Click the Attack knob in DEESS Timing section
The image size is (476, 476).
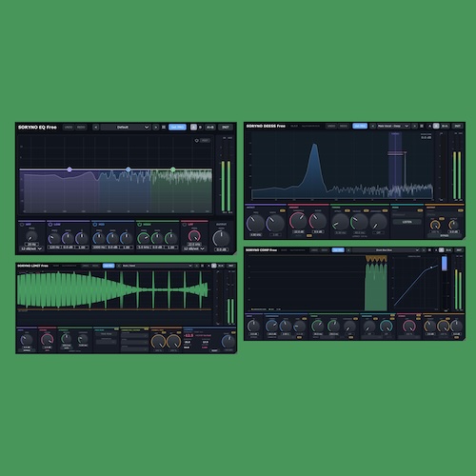click(341, 223)
